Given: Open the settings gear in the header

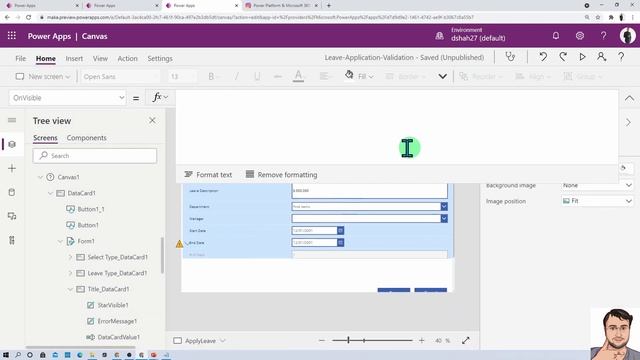Looking at the screenshot, I should click(x=580, y=36).
